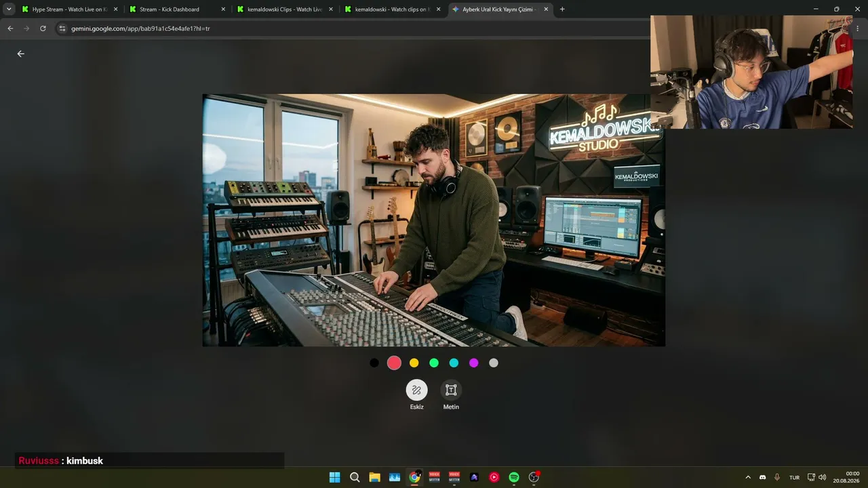Open the second Voicemeeter taskbar icon
Image resolution: width=868 pixels, height=488 pixels.
coord(454,477)
